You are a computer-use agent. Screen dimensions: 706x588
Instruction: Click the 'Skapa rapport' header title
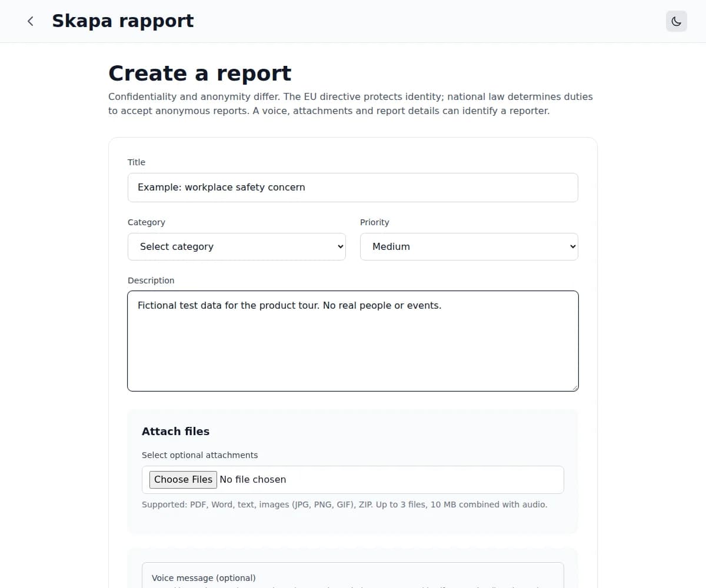pyautogui.click(x=123, y=21)
